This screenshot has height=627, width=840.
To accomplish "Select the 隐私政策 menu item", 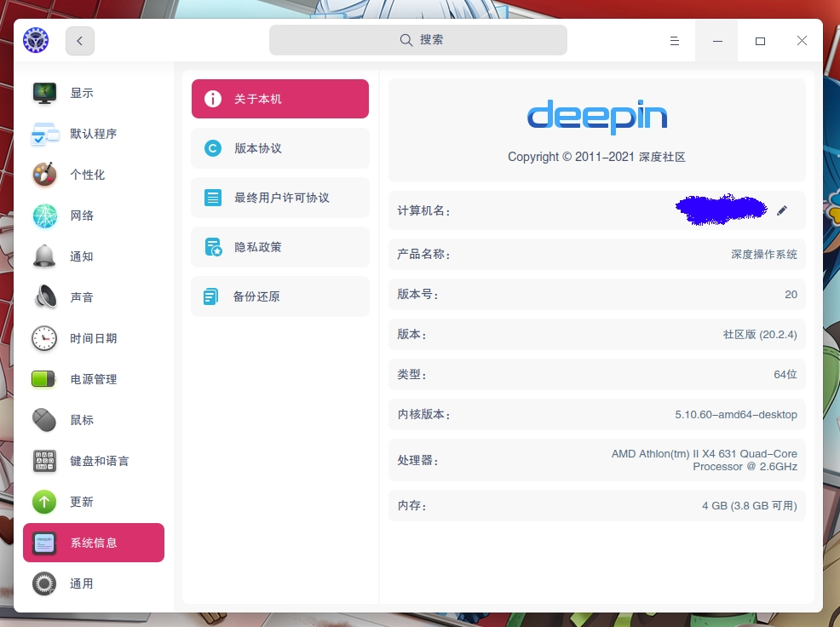I will 280,247.
